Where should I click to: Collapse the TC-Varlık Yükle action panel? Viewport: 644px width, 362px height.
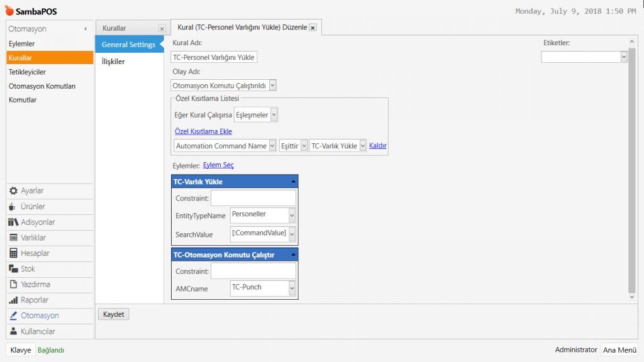293,182
